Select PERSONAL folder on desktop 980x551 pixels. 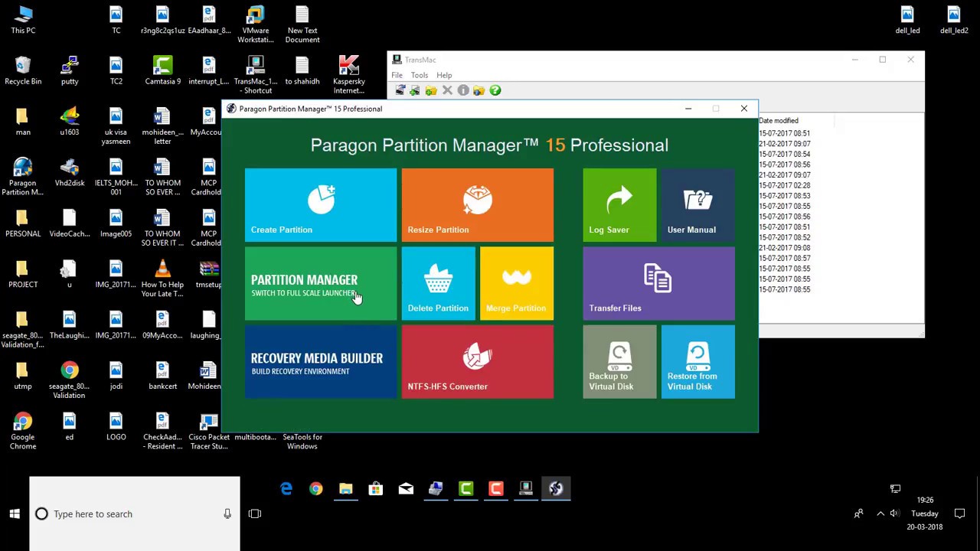pyautogui.click(x=23, y=223)
